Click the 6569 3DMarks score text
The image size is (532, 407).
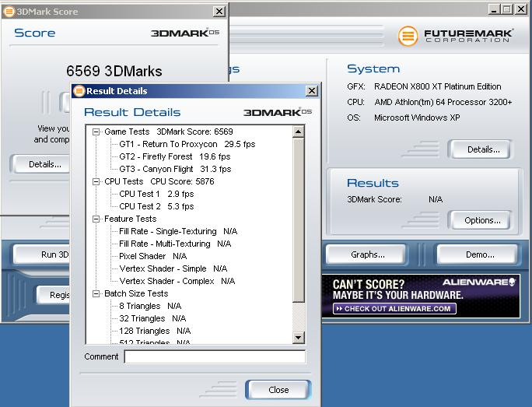click(x=114, y=71)
